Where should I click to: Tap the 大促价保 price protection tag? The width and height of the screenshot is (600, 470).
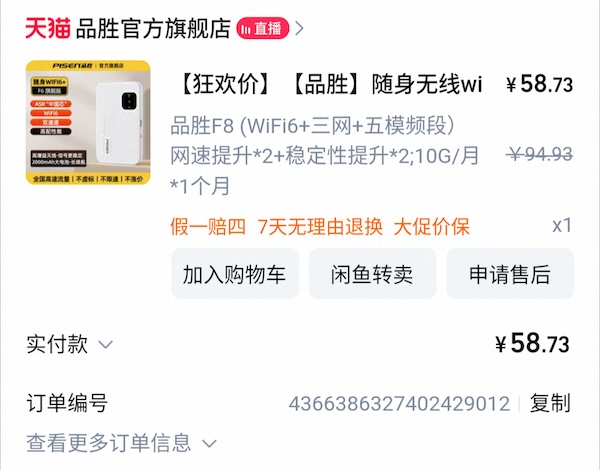(x=431, y=227)
